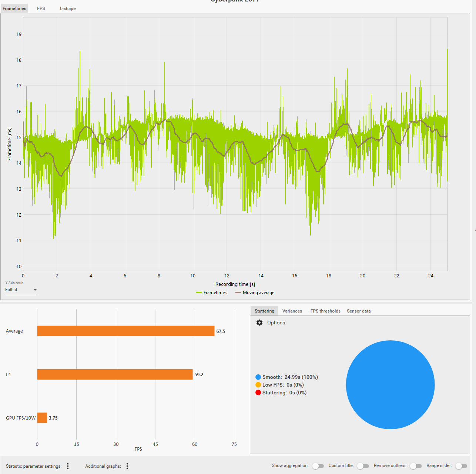Open Additional graphs three-dot menu
The width and height of the screenshot is (476, 474).
coord(127,466)
